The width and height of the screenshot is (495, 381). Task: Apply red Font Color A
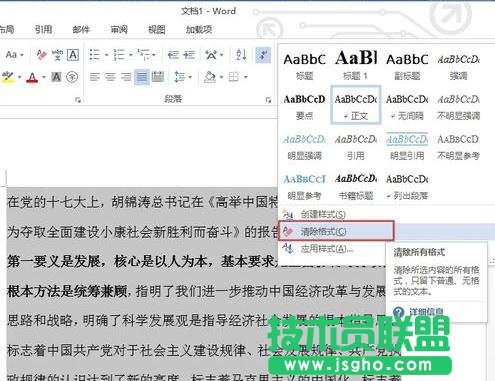pyautogui.click(x=32, y=77)
